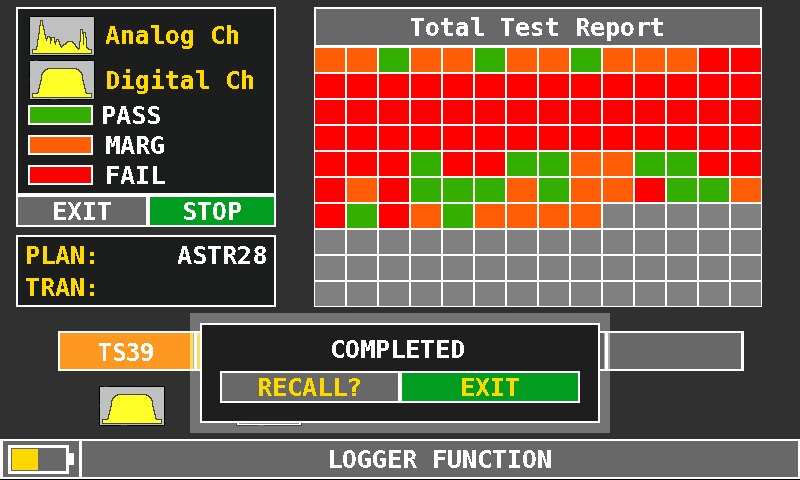The height and width of the screenshot is (480, 800).
Task: Choose green EXIT in the Completed dialog
Action: pyautogui.click(x=490, y=387)
